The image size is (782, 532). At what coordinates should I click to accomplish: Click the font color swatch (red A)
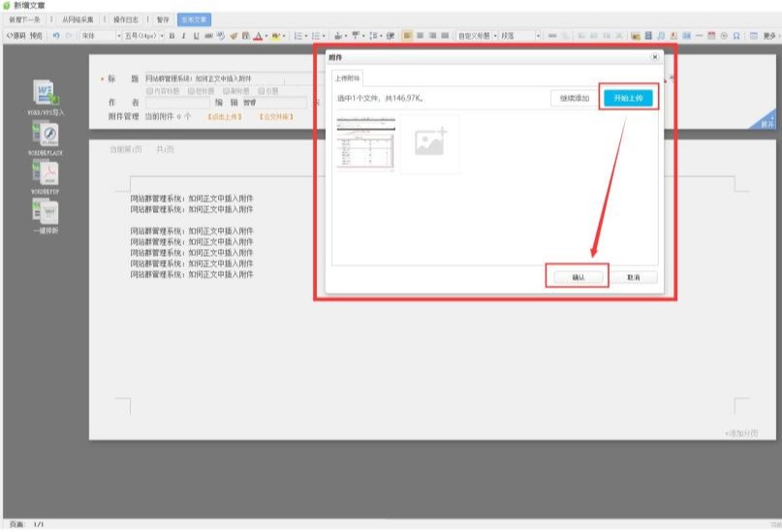coord(259,36)
